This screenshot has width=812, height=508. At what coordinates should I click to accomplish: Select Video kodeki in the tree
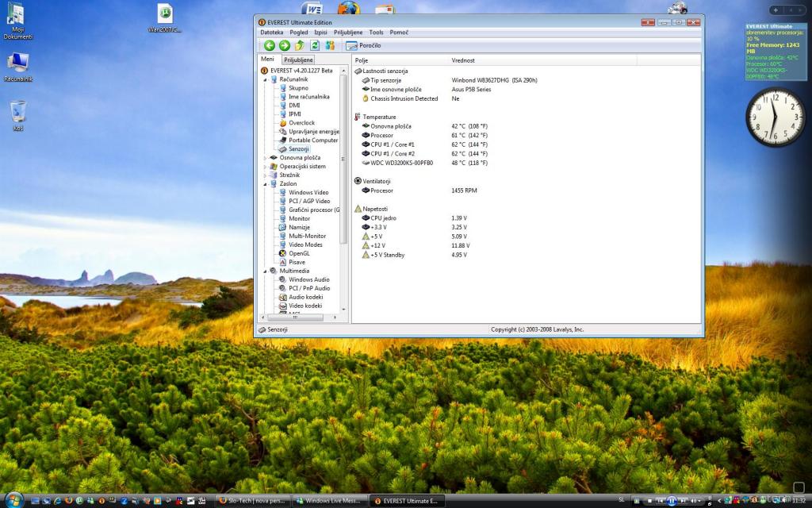[301, 306]
